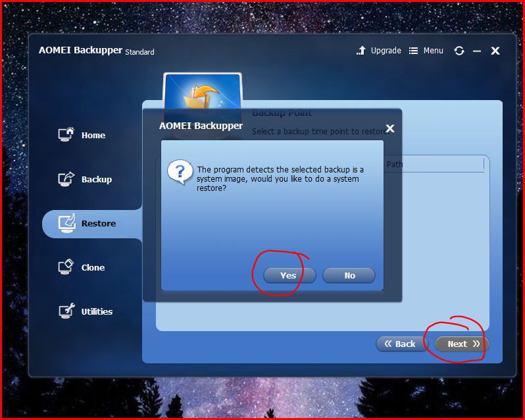Click the Backup arrow icon

(x=66, y=179)
